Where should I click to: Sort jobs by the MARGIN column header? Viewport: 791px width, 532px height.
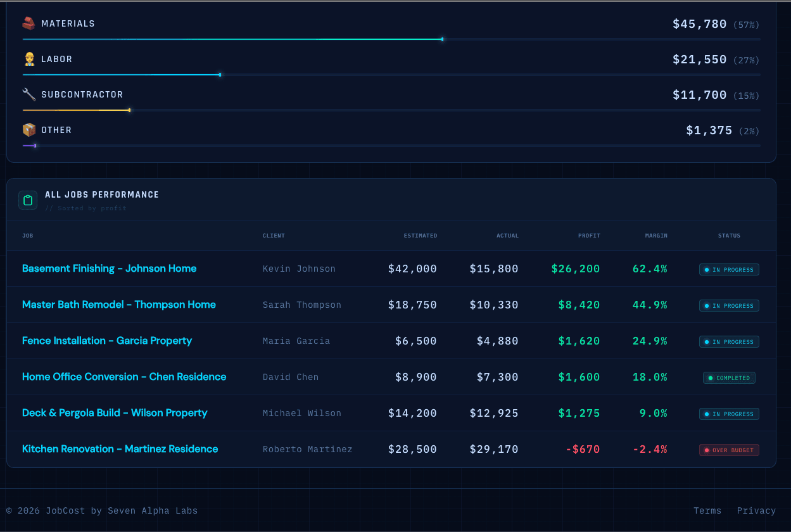[x=656, y=235]
